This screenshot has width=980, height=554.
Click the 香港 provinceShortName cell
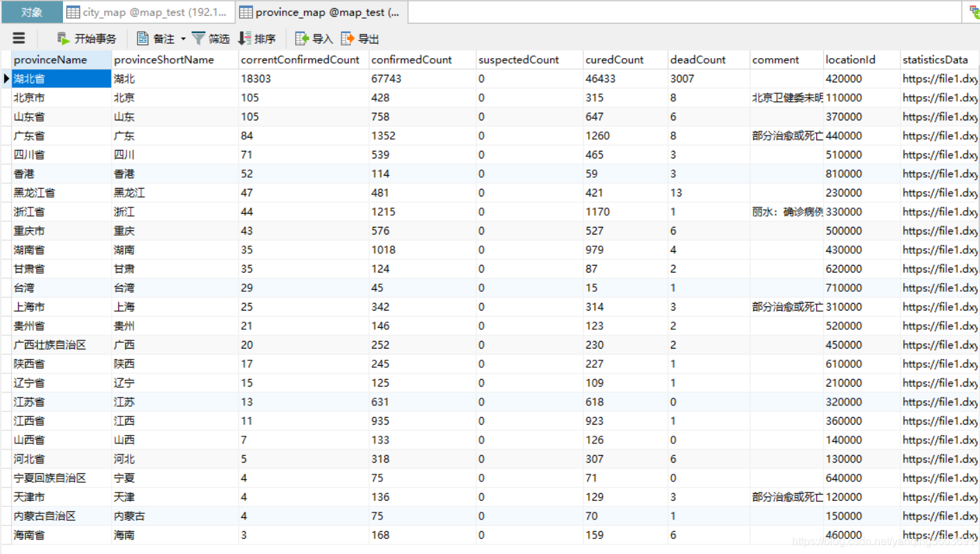coord(175,174)
